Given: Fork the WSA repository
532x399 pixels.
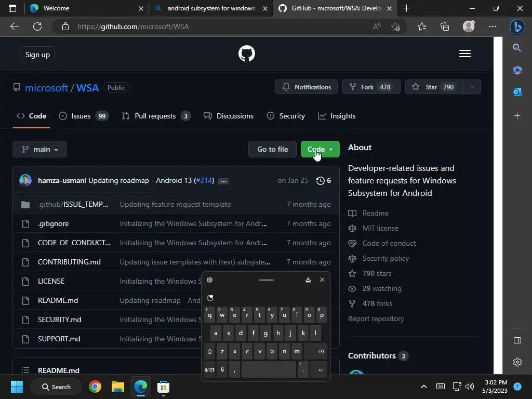Looking at the screenshot, I should 371,87.
